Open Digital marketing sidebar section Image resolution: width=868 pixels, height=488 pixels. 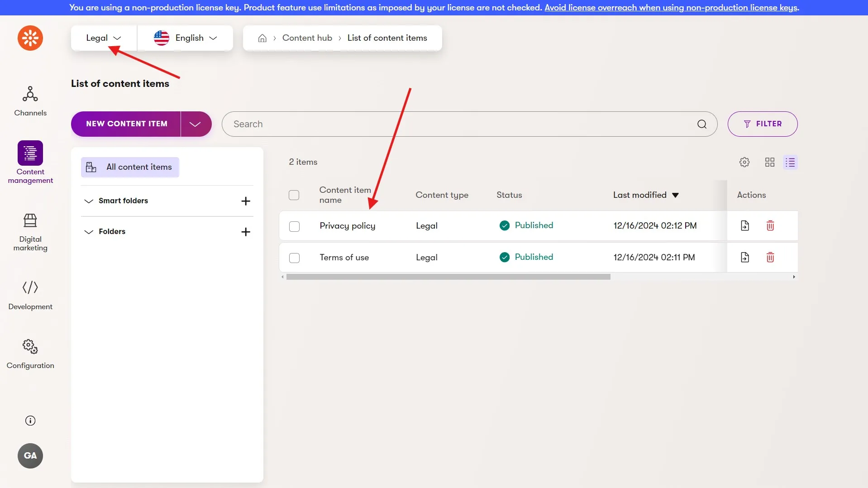(x=30, y=232)
